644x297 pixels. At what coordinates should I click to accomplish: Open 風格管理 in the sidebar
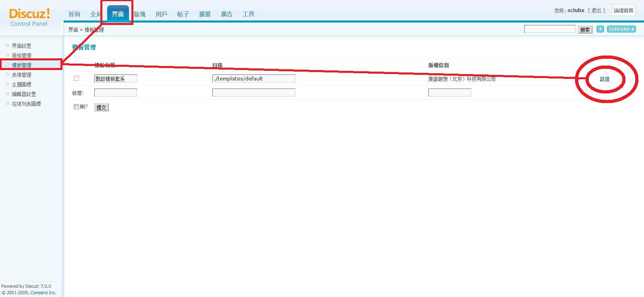pyautogui.click(x=21, y=56)
